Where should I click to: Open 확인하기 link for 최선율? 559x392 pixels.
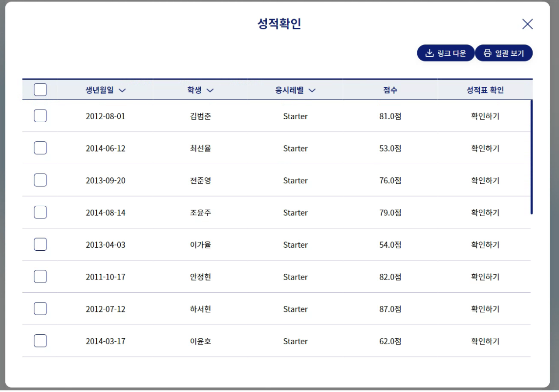tap(485, 148)
